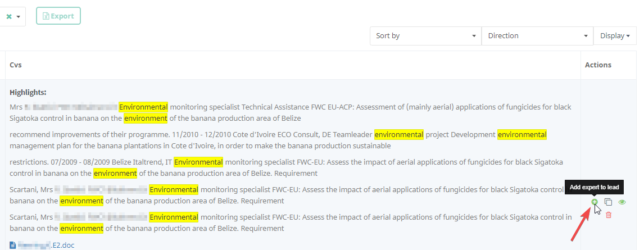Click the duplicate copy icon in Actions

pos(608,202)
